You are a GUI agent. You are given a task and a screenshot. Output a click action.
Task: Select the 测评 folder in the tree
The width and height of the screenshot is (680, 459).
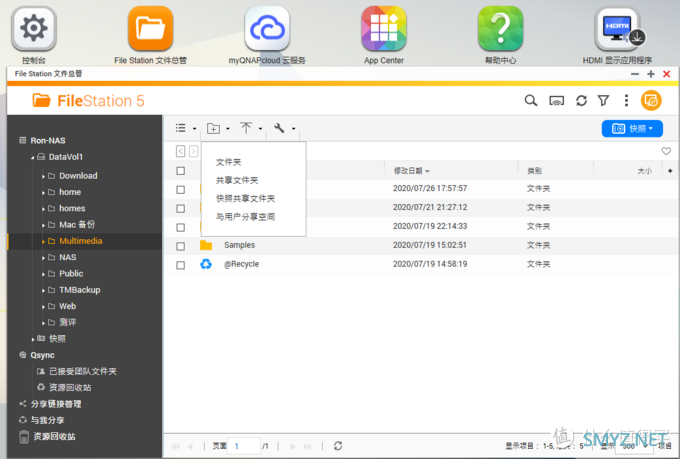(x=68, y=322)
